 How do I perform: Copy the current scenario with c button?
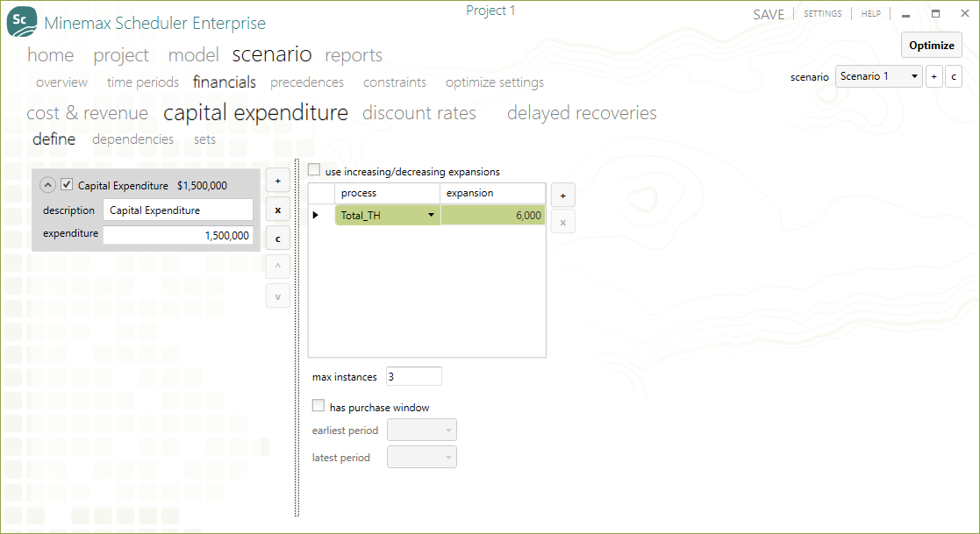click(x=953, y=76)
